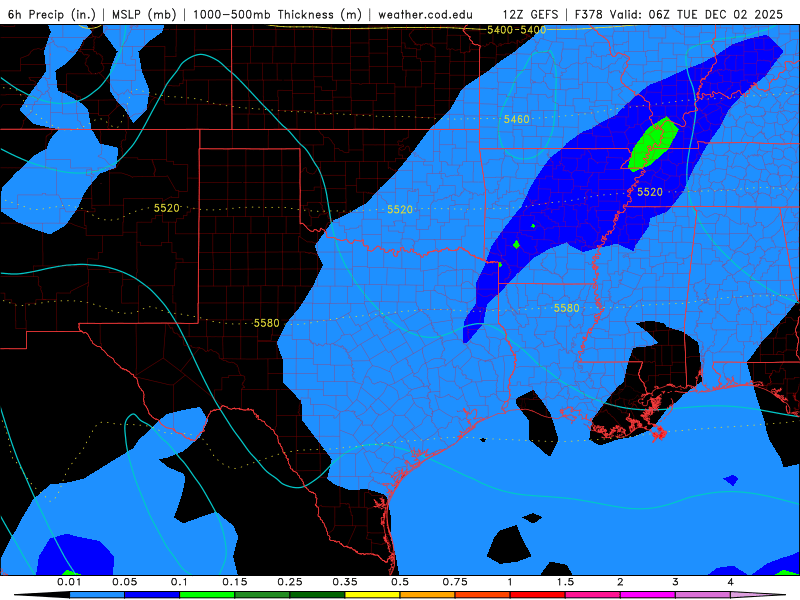Image resolution: width=800 pixels, height=600 pixels.
Task: Click "F378 Valid: 06Z TUE DEC 02 2025"
Action: pos(679,14)
